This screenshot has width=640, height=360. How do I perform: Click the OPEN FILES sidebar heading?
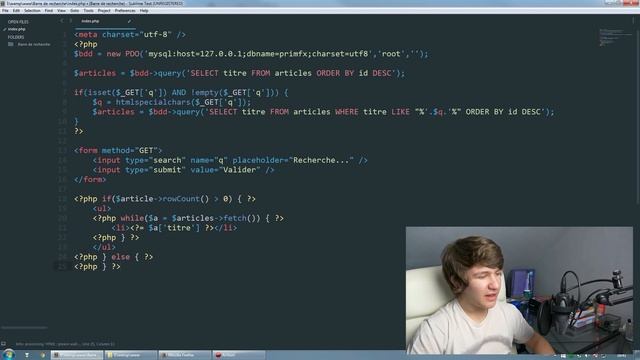(18, 22)
